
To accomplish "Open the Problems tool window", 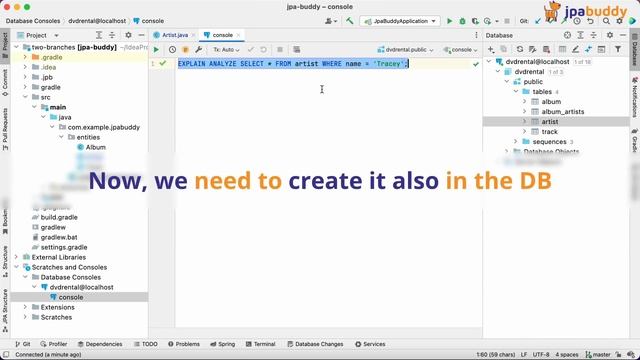I will tap(184, 344).
